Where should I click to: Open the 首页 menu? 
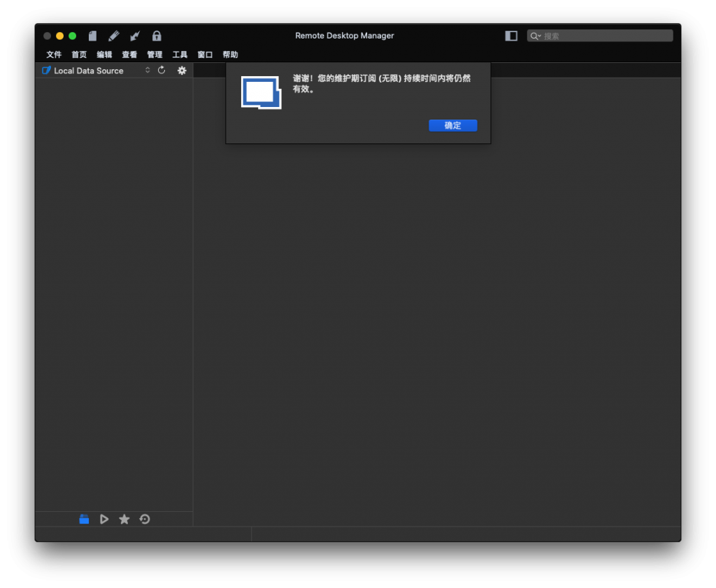click(79, 55)
